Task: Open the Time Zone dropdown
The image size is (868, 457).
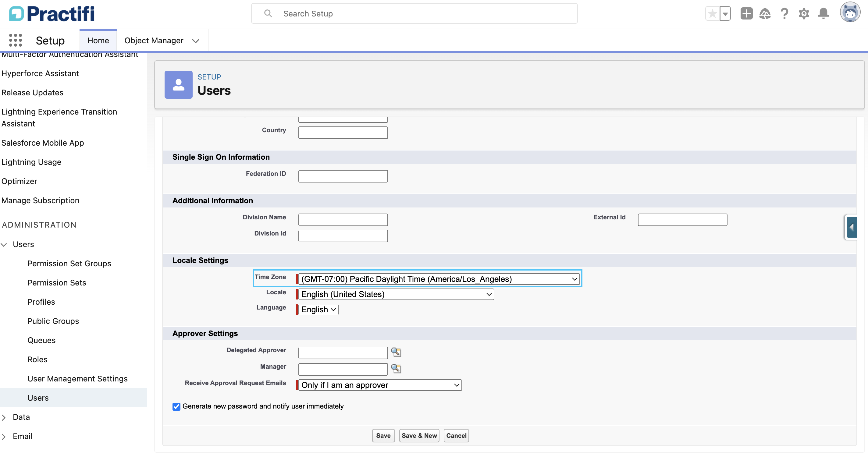Action: 439,279
